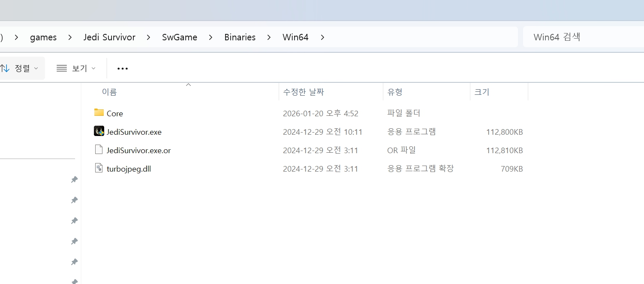Viewport: 644px width, 284px height.
Task: Open the 보기 dropdown chevron
Action: pos(93,69)
